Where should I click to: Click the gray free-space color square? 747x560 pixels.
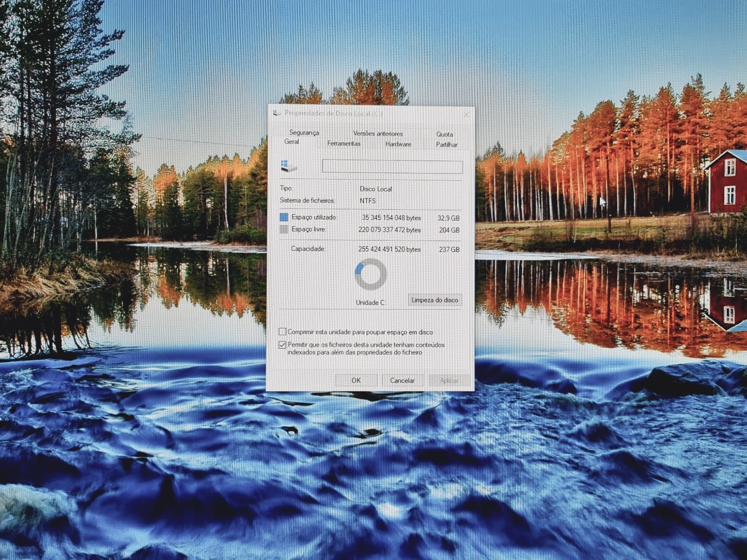284,229
